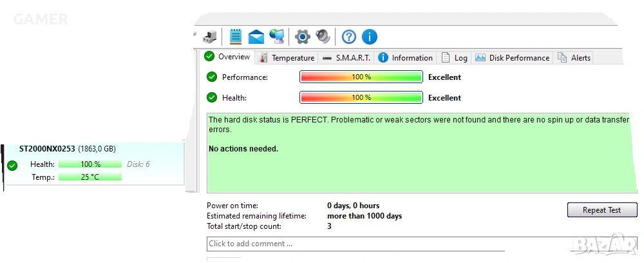The width and height of the screenshot is (644, 263).
Task: Click the comment input field
Action: [355, 244]
